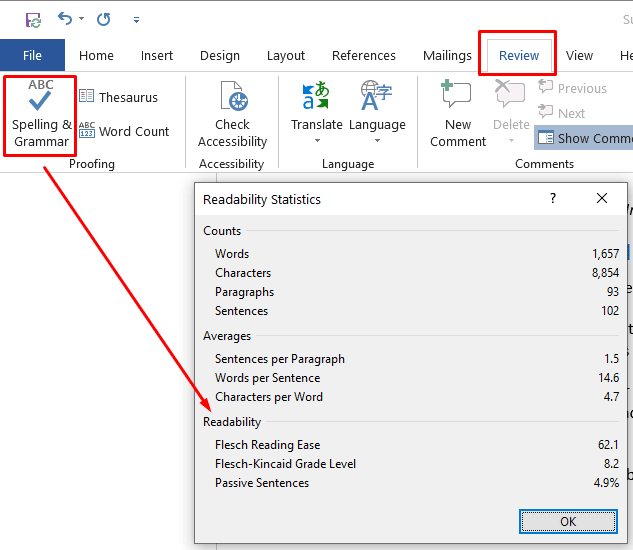
Task: Open Word Count statistics
Action: coord(123,131)
